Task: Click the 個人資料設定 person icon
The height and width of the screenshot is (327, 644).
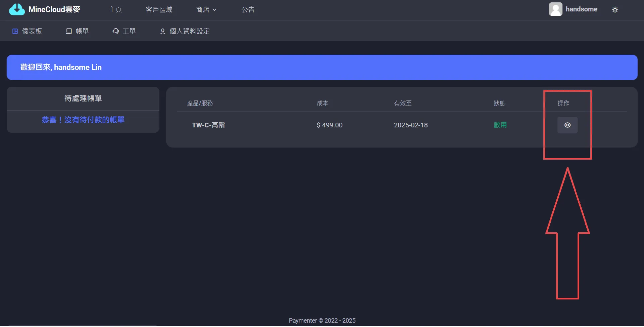Action: [x=163, y=31]
